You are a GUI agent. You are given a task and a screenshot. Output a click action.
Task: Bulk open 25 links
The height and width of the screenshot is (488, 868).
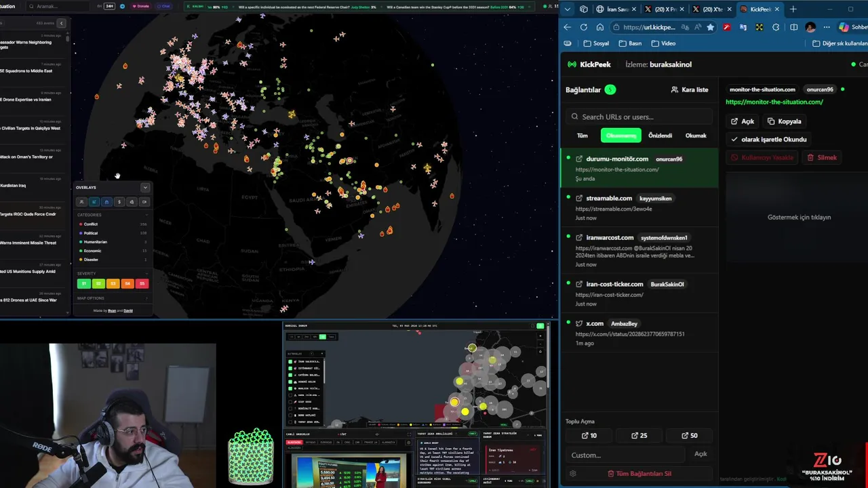(x=639, y=436)
